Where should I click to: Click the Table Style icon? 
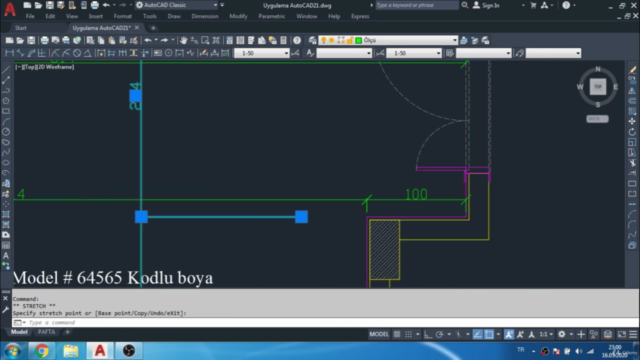[450, 53]
